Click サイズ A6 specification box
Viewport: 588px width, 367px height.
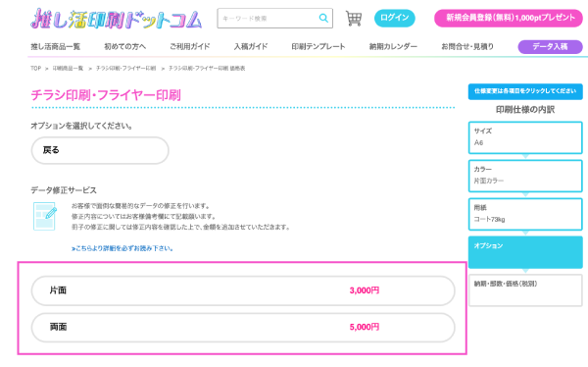click(525, 137)
